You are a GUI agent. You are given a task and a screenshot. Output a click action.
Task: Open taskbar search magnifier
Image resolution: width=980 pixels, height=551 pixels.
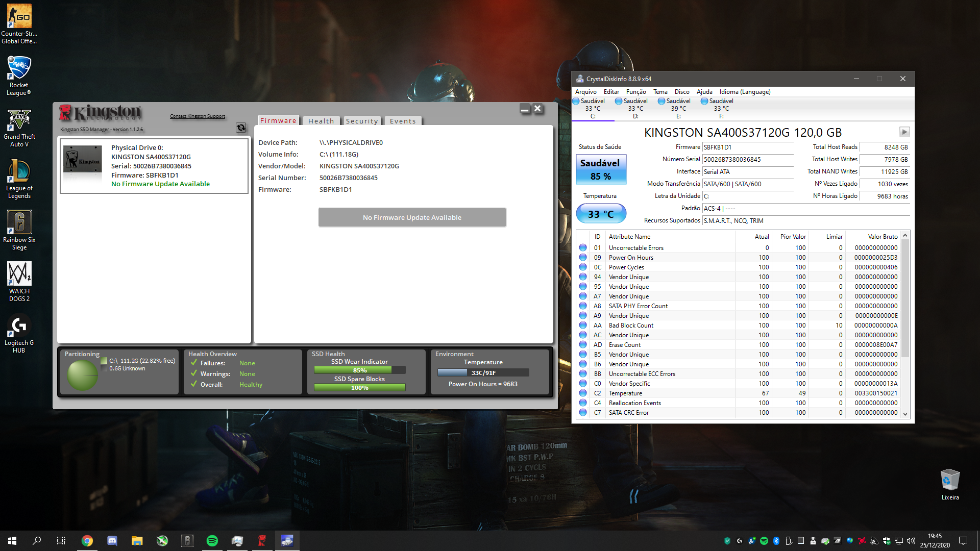click(x=37, y=541)
